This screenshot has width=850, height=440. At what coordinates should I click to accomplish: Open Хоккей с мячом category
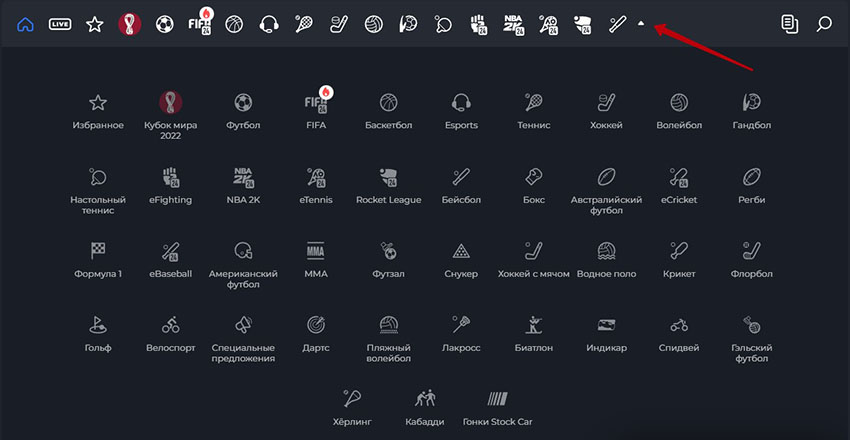click(x=534, y=260)
